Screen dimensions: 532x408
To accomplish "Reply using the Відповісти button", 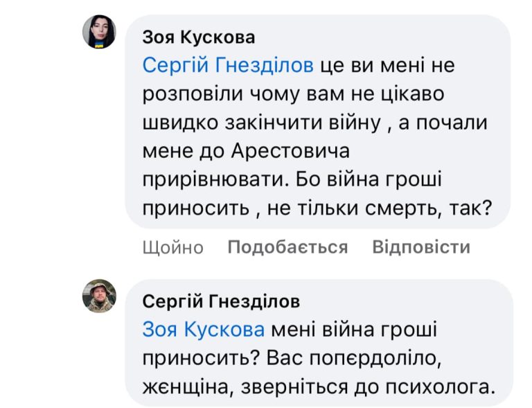I will pyautogui.click(x=421, y=247).
